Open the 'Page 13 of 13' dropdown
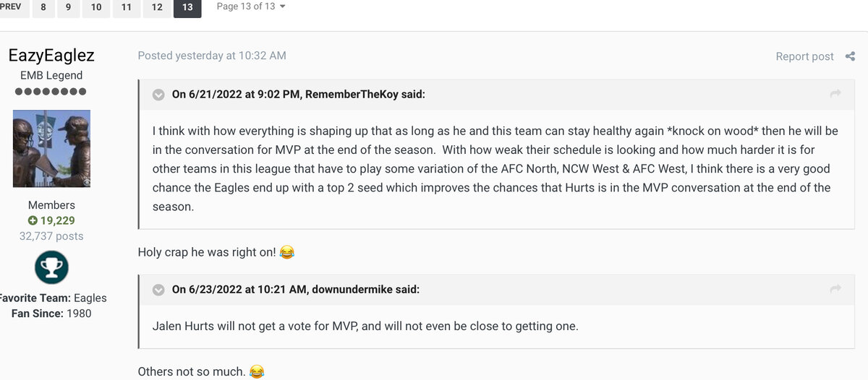This screenshot has height=380, width=868. pyautogui.click(x=251, y=7)
